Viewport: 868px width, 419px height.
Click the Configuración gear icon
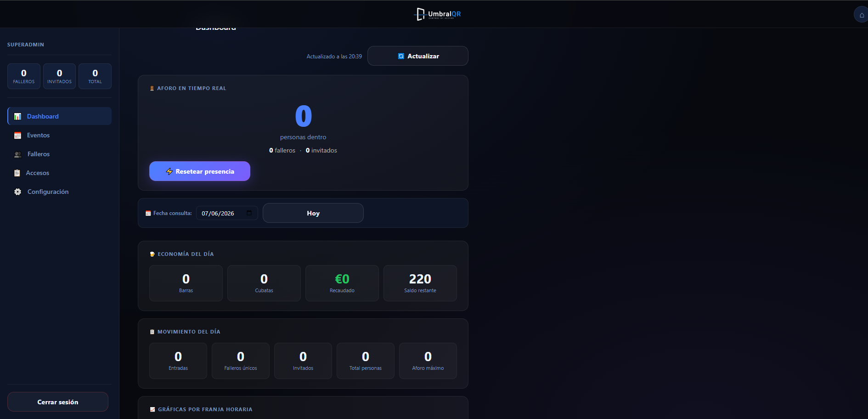click(x=17, y=192)
